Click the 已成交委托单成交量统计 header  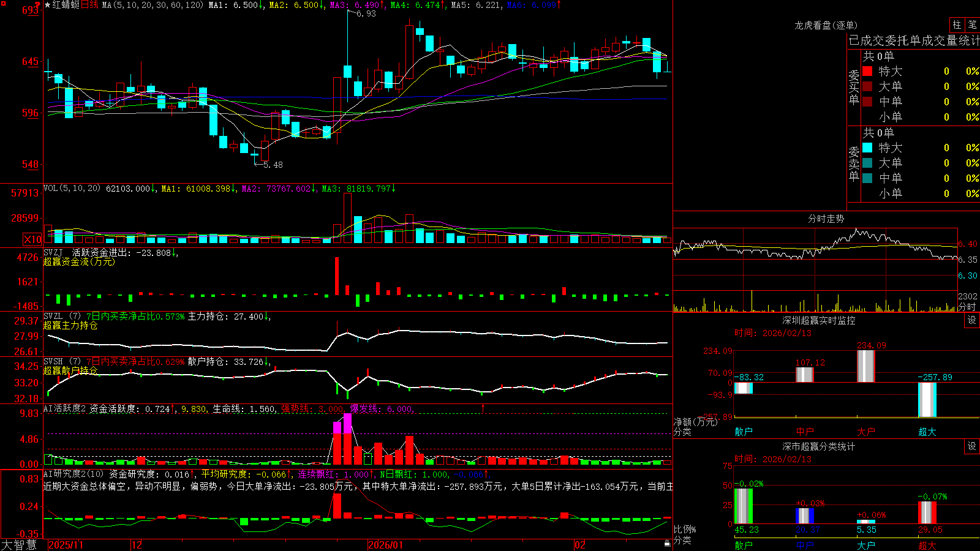[914, 40]
